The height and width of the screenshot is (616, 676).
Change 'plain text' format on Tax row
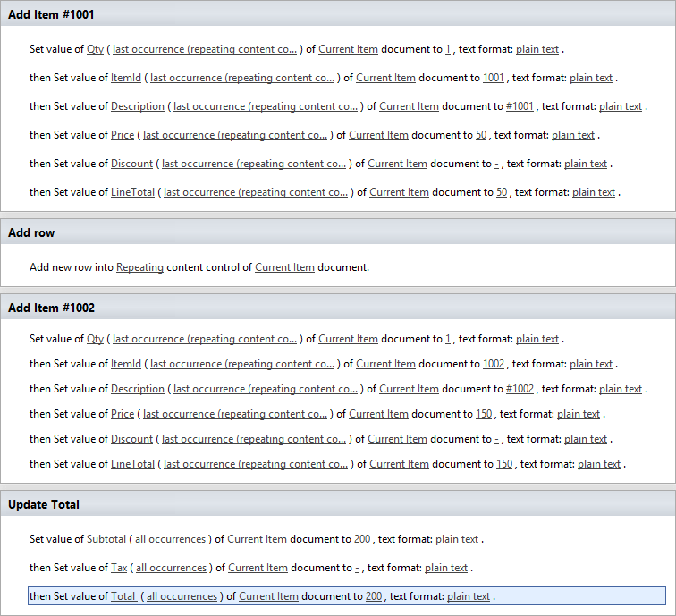446,568
